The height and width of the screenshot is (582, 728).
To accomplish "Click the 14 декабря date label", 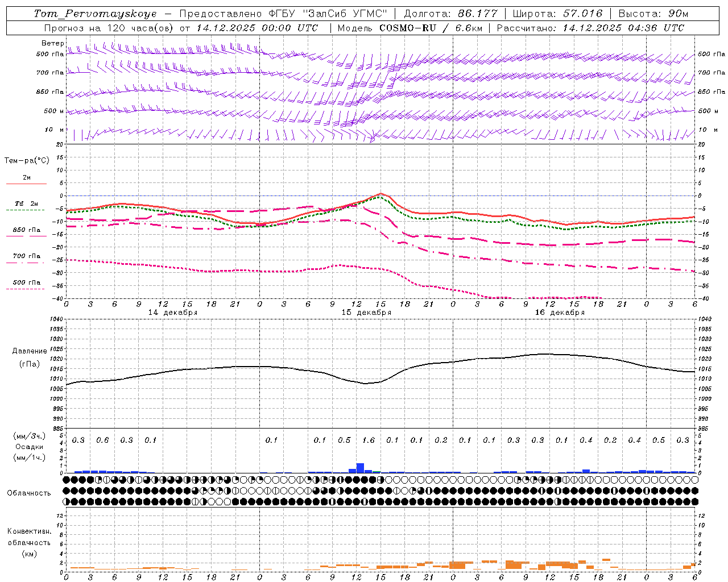I will [x=173, y=313].
